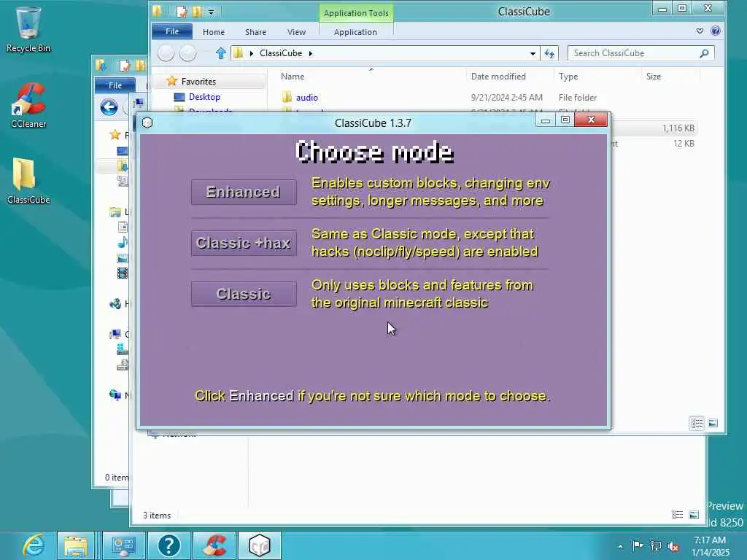Open the Customize Quick Access Toolbar dropdown
This screenshot has height=560, width=747.
(x=212, y=12)
